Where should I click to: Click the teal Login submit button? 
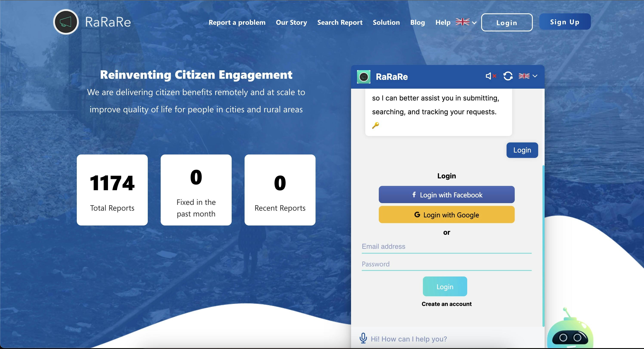point(445,287)
